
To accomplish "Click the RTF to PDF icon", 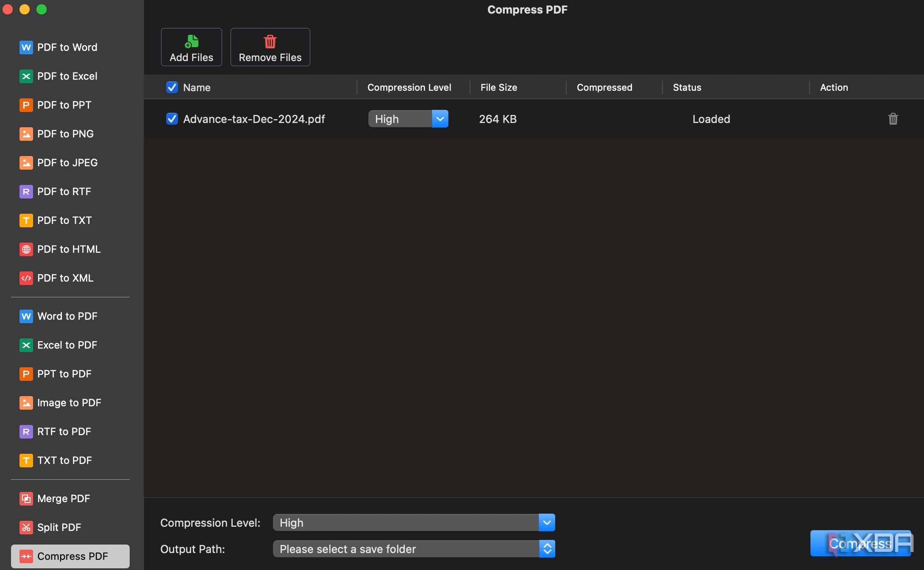I will [x=26, y=431].
